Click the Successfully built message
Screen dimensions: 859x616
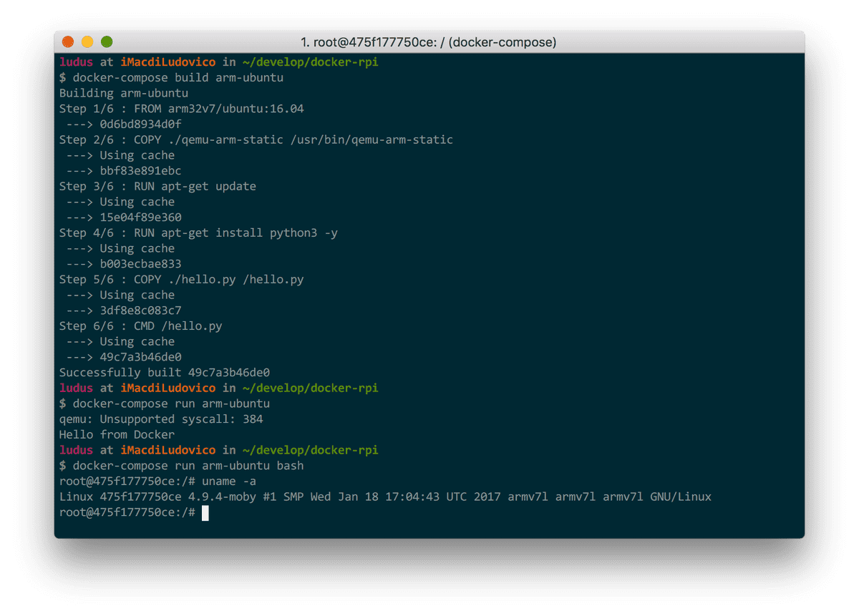tap(165, 372)
